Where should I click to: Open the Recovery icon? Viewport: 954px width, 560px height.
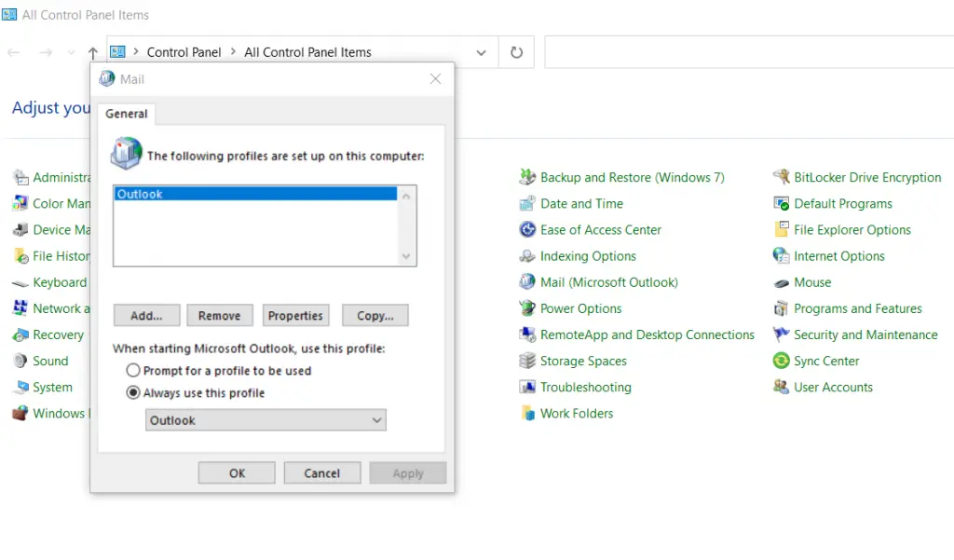tap(20, 335)
